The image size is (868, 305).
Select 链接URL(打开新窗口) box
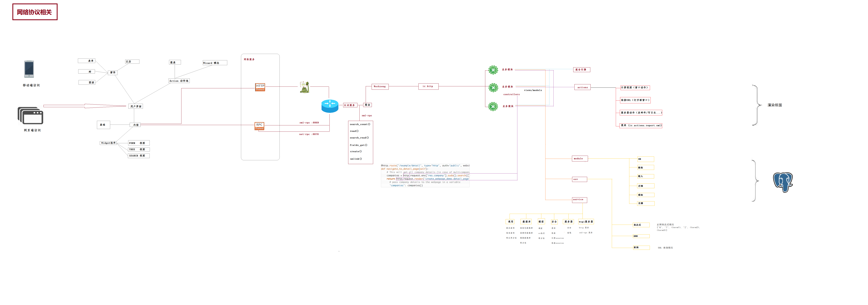pyautogui.click(x=635, y=100)
